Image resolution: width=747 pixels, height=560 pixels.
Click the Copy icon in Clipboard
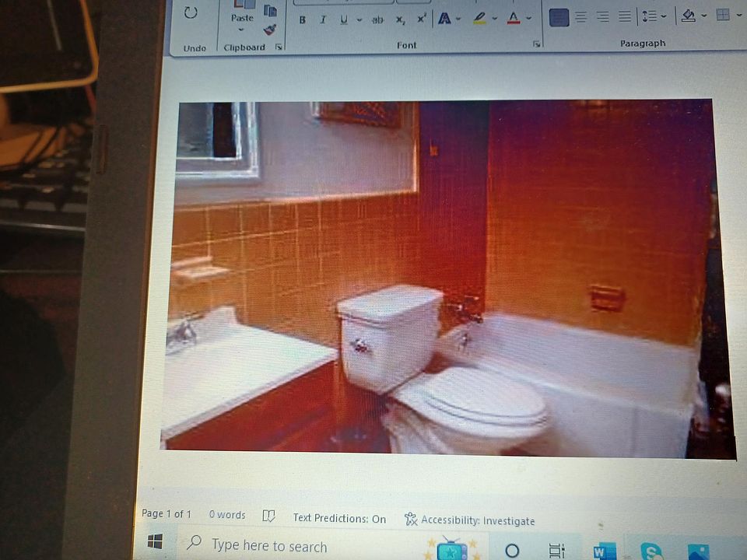270,11
